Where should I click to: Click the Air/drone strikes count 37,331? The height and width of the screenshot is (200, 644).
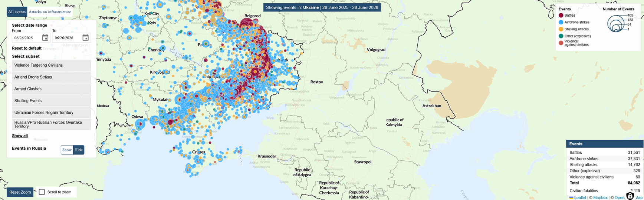634,159
